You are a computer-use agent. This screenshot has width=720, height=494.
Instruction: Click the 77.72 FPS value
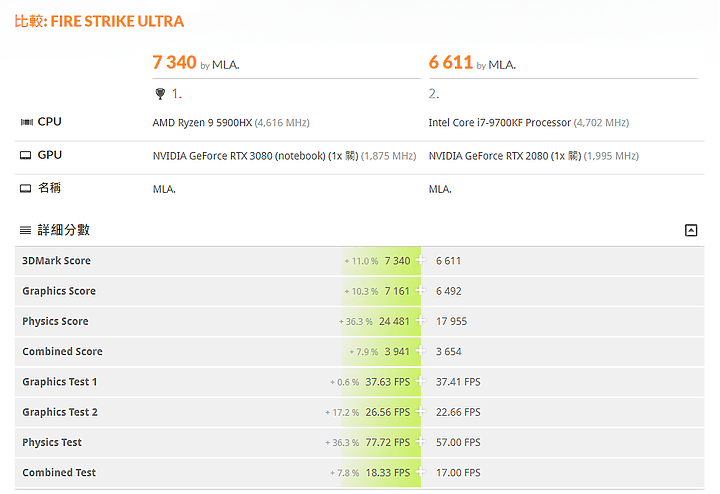click(x=388, y=443)
